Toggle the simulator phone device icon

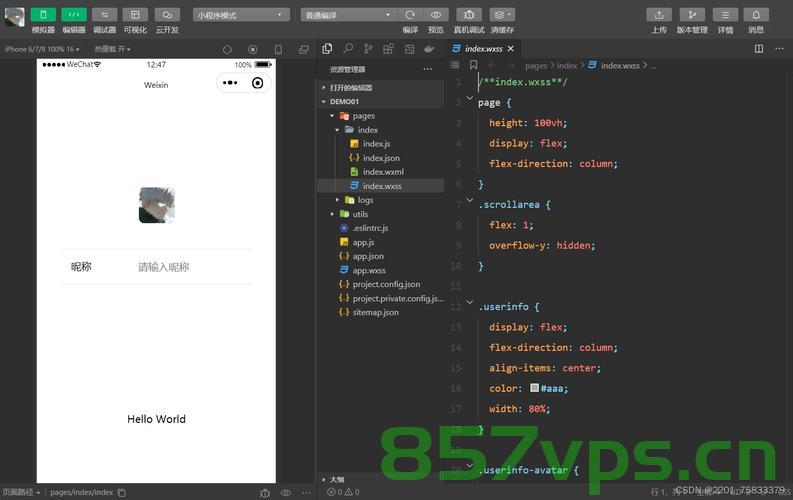(278, 50)
